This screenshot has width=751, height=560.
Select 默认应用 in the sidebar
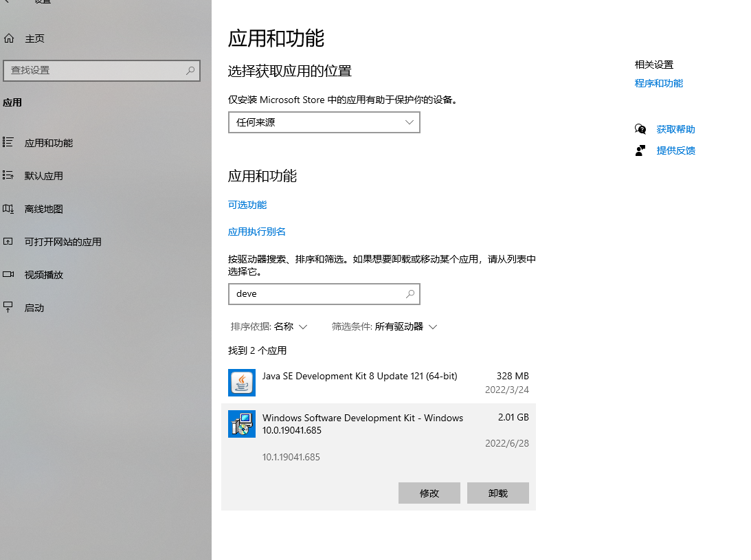point(44,176)
